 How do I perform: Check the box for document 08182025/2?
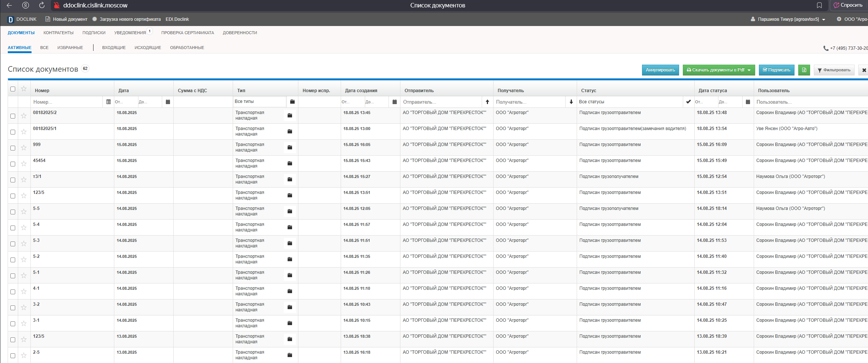pos(13,116)
